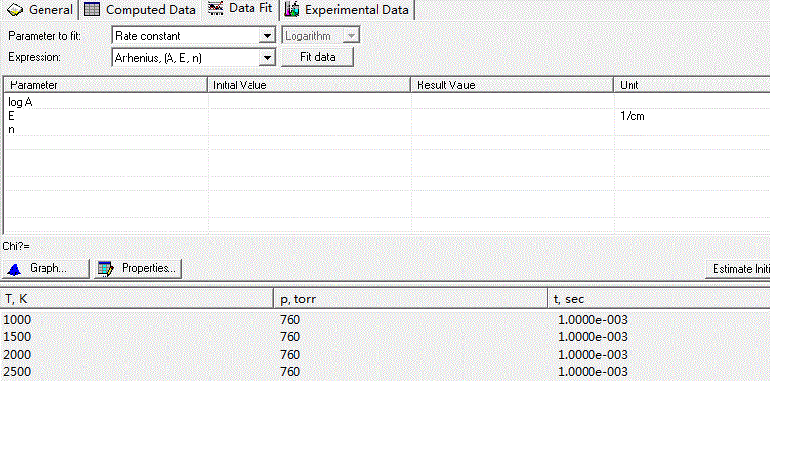Viewport: 800px width, 449px height.
Task: Click 1.0000e-003 time cell in 2500 row
Action: pos(593,372)
